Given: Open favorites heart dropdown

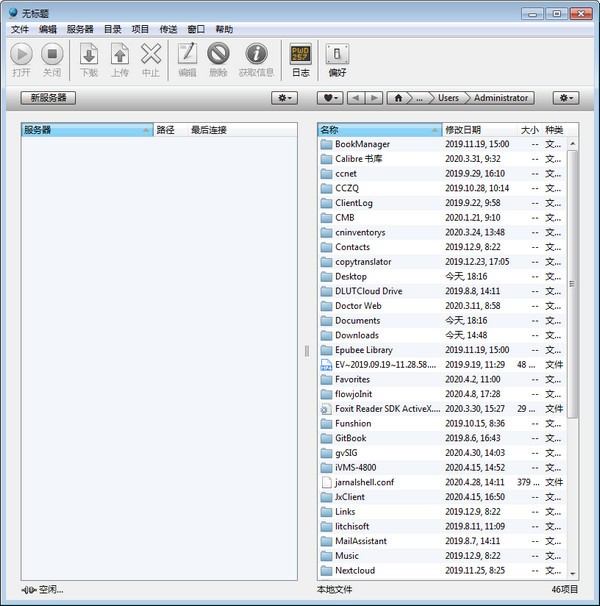Looking at the screenshot, I should pos(330,98).
